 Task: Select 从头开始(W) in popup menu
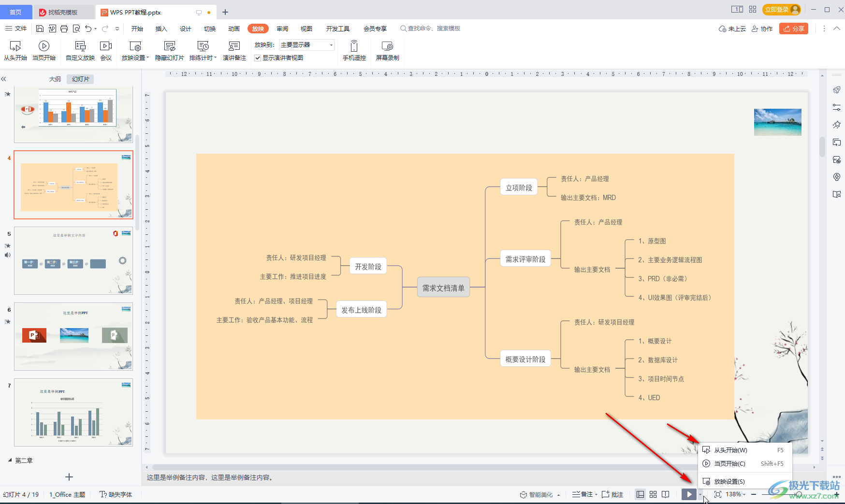pyautogui.click(x=744, y=450)
